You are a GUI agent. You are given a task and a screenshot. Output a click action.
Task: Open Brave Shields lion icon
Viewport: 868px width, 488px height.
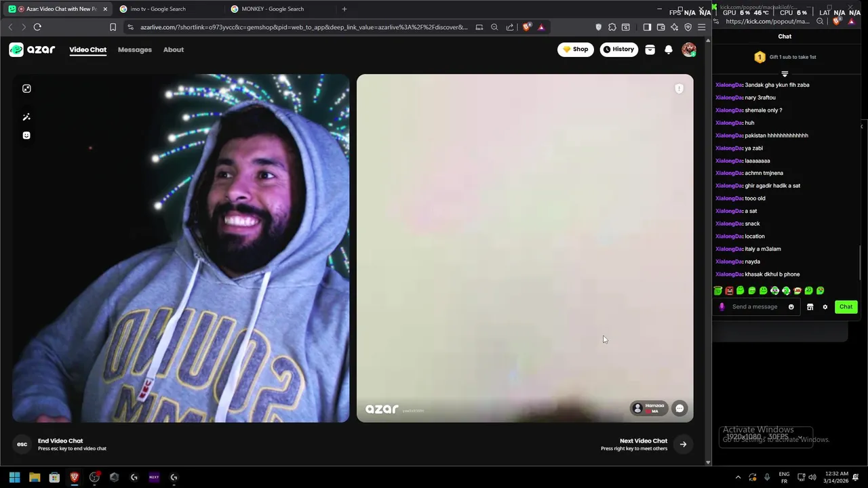click(527, 27)
